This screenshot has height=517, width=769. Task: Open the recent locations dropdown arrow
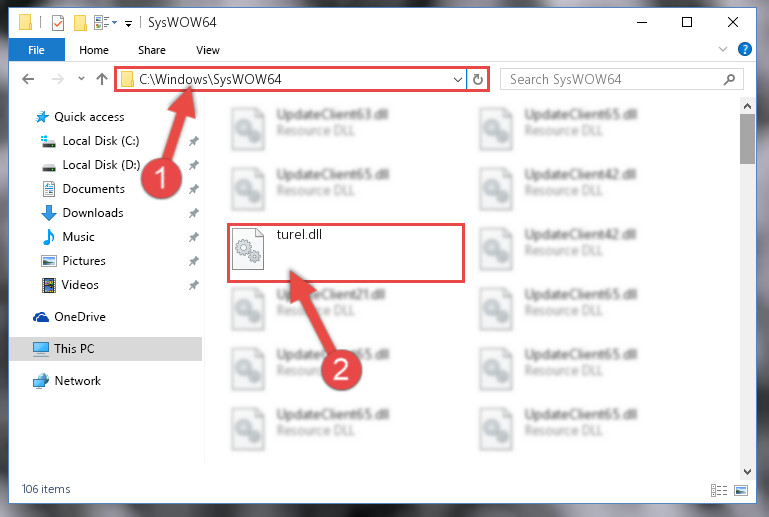point(81,78)
